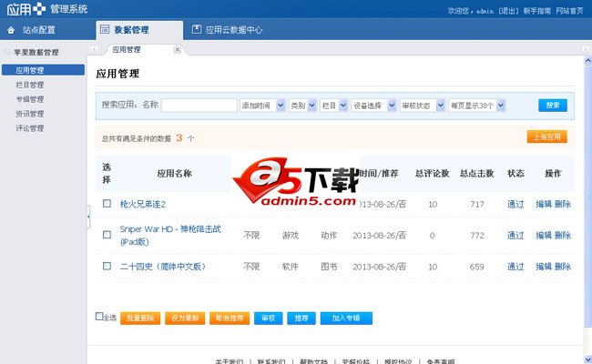Viewport: 592px width, 364px height.
Task: Click the scrollbar up arrow
Action: (x=587, y=60)
